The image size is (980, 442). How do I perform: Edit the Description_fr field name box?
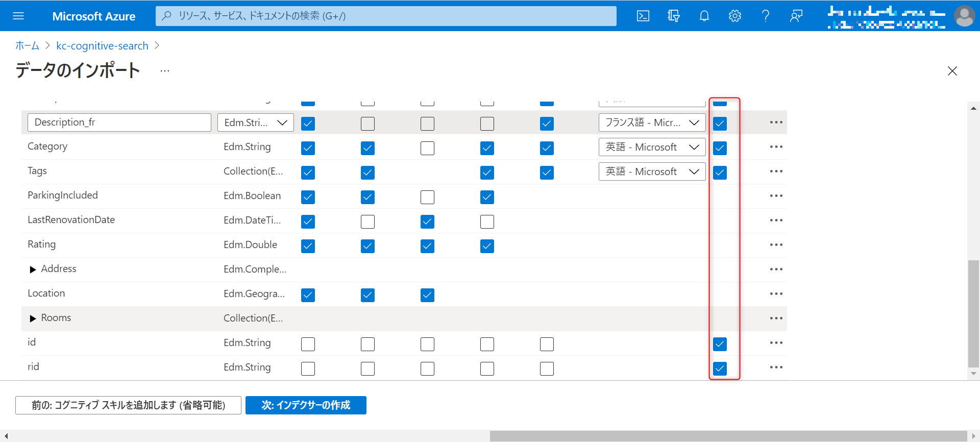(119, 122)
